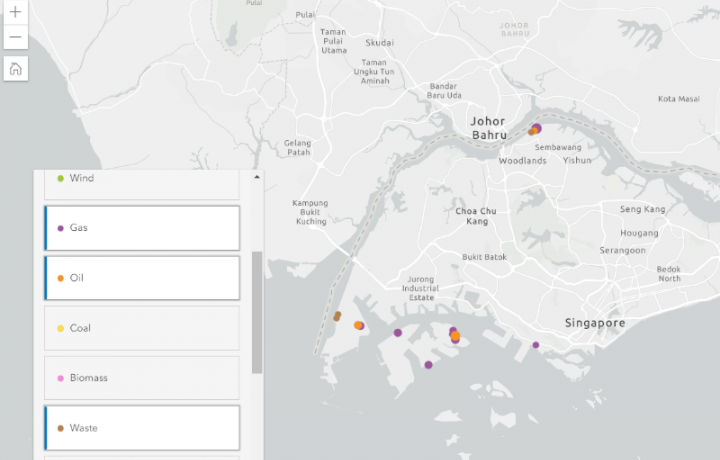Viewport: 720px width, 460px height.
Task: Click the 'Choa Chu Kang' label
Action: pos(476,216)
